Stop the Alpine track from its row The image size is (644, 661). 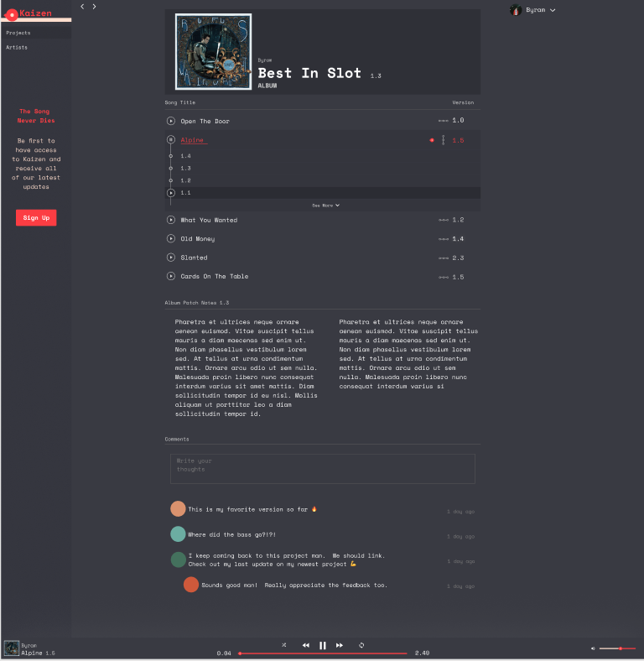(171, 139)
